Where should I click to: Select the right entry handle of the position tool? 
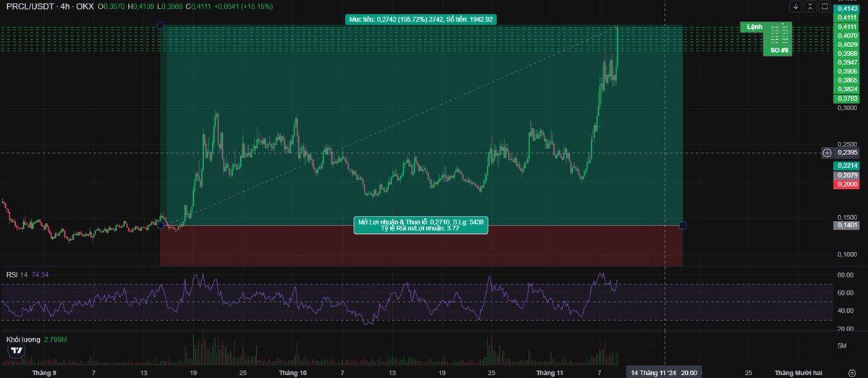click(x=683, y=225)
